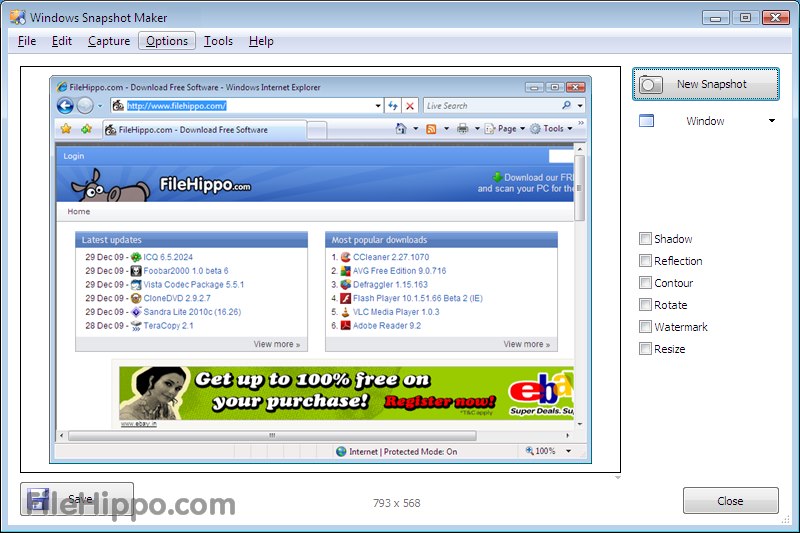Click the 793 x 568 dimensions text
The image size is (800, 533).
point(396,503)
